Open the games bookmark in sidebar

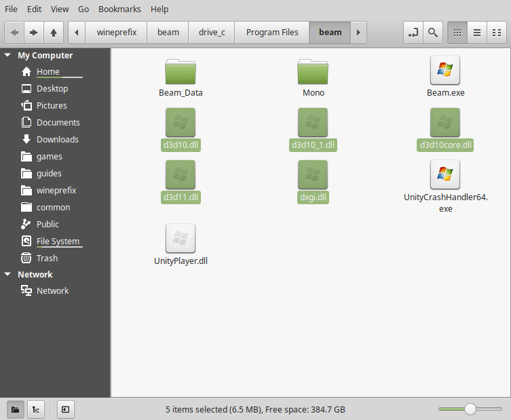point(50,157)
